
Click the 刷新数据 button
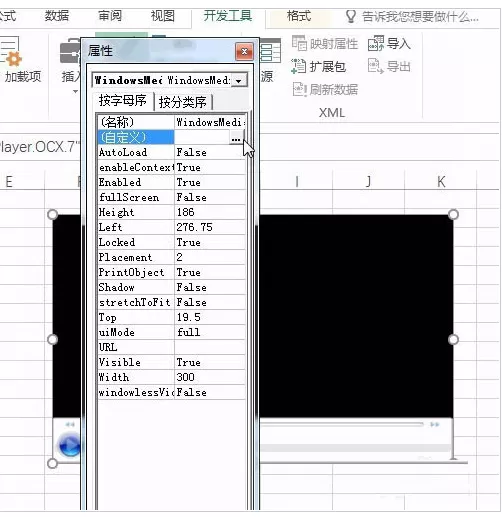point(325,89)
